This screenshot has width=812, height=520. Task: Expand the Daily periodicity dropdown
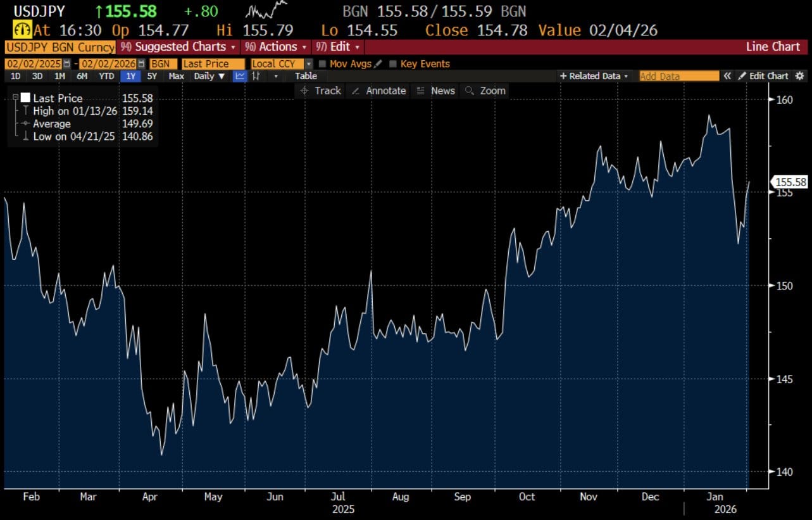pos(209,76)
